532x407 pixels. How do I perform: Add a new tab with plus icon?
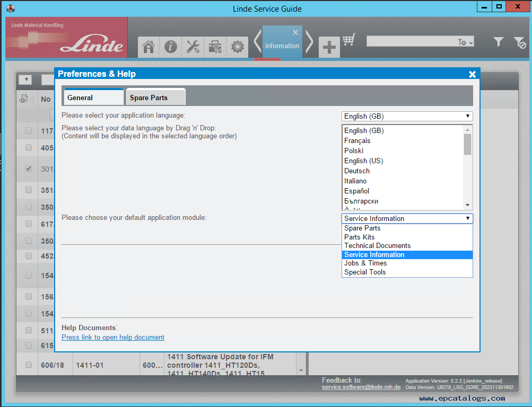[329, 47]
